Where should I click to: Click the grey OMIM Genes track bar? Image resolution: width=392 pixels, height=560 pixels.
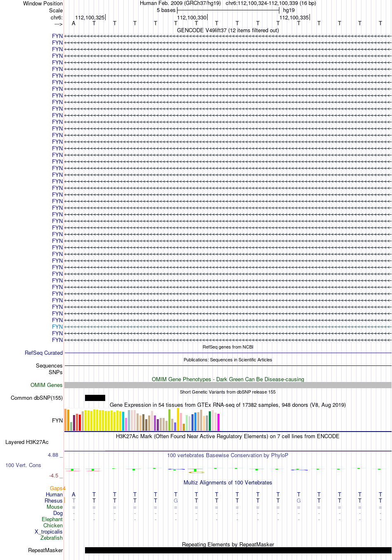(228, 385)
